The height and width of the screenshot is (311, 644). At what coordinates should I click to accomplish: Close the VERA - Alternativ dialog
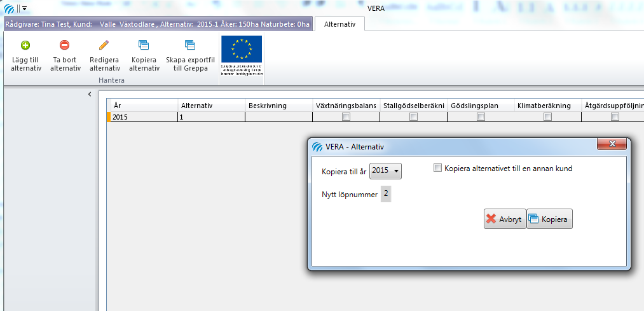coord(612,144)
